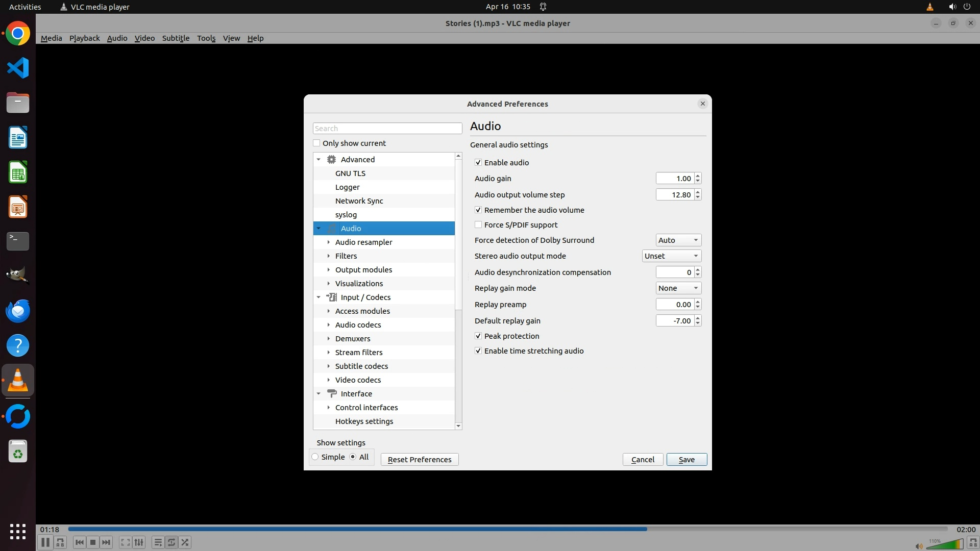Viewport: 980px width, 551px height.
Task: Toggle the playlist view icon
Action: 158,542
